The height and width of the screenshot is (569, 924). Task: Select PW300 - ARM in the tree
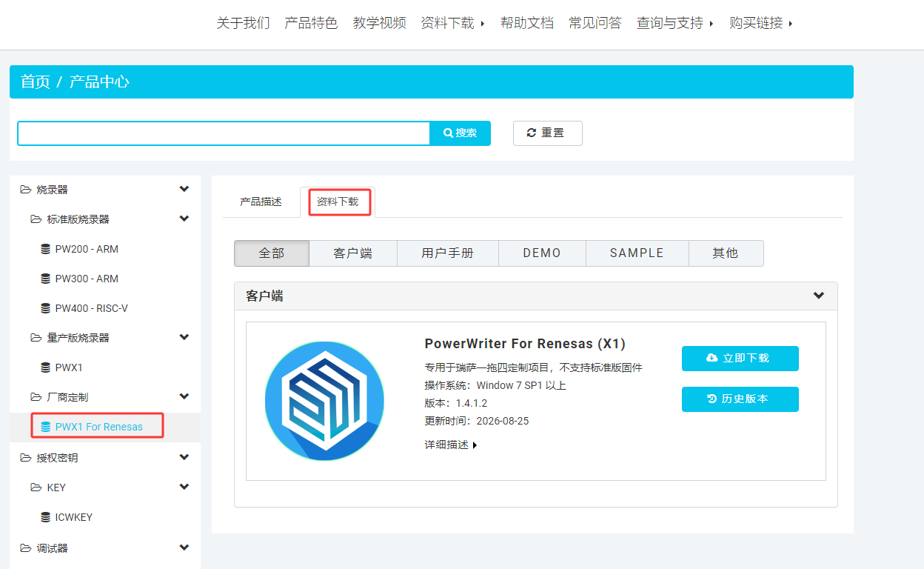tap(87, 279)
